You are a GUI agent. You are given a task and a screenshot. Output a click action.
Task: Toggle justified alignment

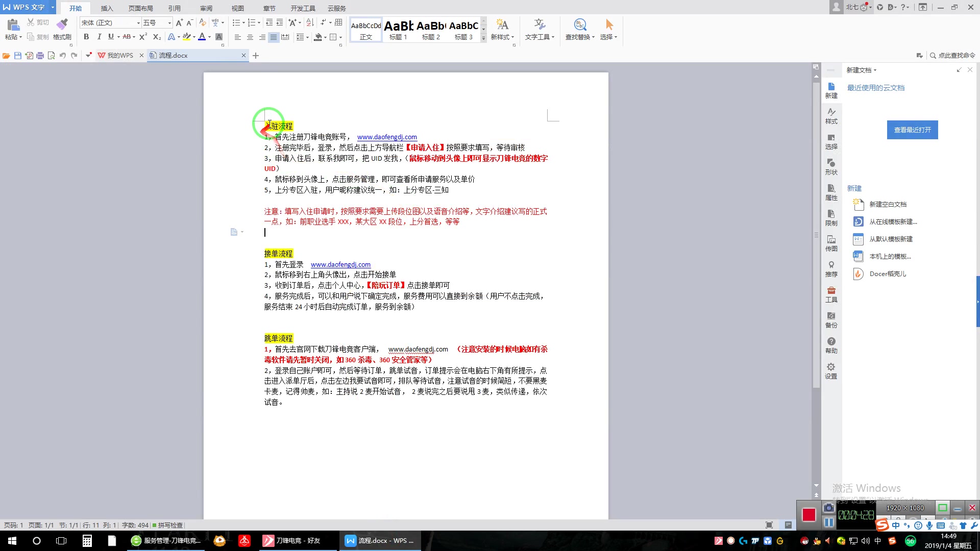(x=274, y=37)
